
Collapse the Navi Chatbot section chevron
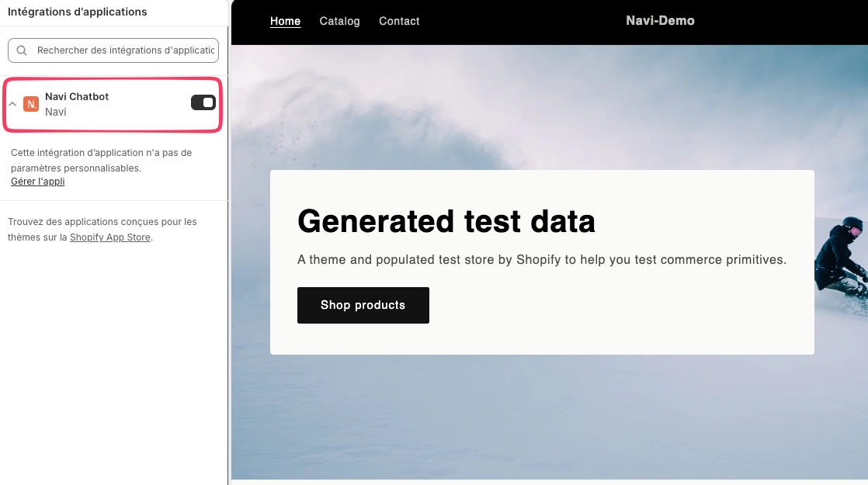(x=12, y=104)
